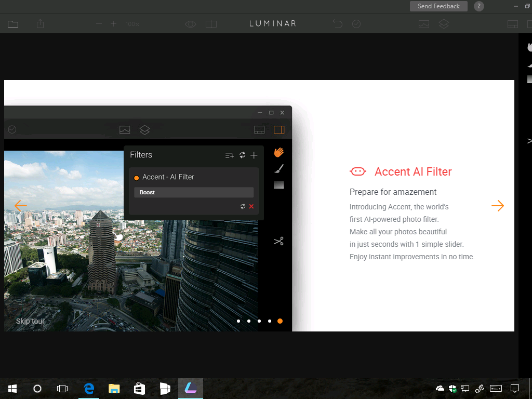
Task: Toggle the bottom presets panel icon
Action: [x=513, y=24]
